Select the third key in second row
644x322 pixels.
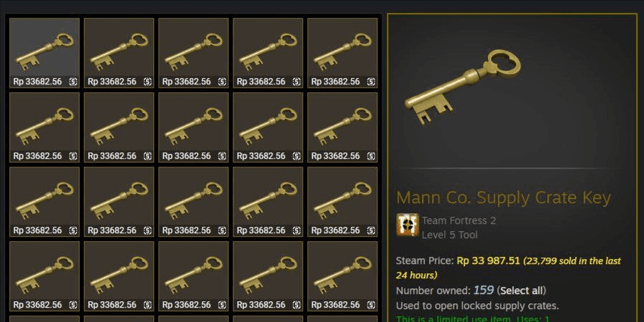tap(193, 127)
